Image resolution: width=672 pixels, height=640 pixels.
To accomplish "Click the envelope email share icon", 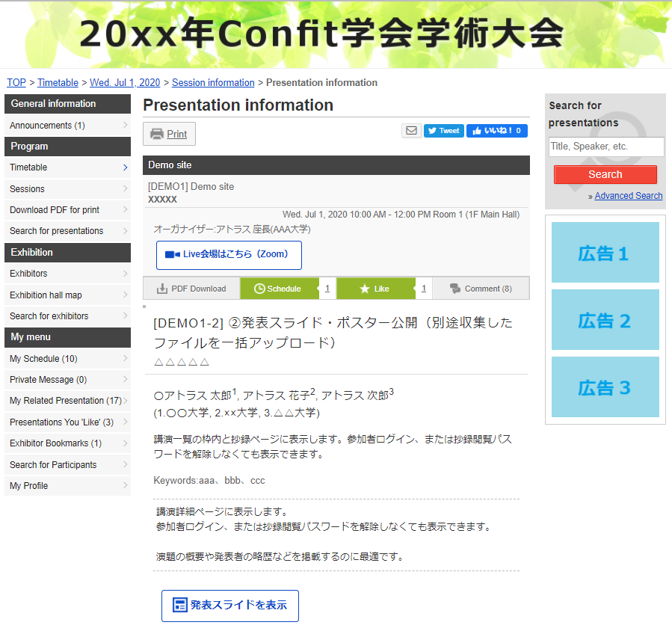I will pos(411,131).
